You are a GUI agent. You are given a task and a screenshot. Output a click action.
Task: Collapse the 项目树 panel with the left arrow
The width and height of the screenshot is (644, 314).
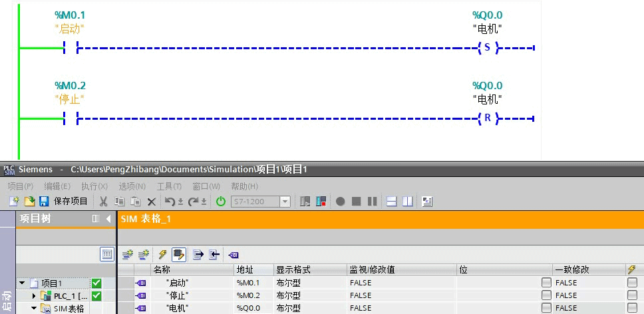pyautogui.click(x=108, y=219)
